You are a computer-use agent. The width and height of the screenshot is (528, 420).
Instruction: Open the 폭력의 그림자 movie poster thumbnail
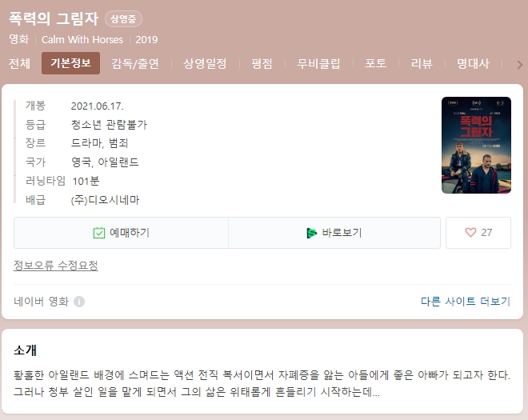476,145
